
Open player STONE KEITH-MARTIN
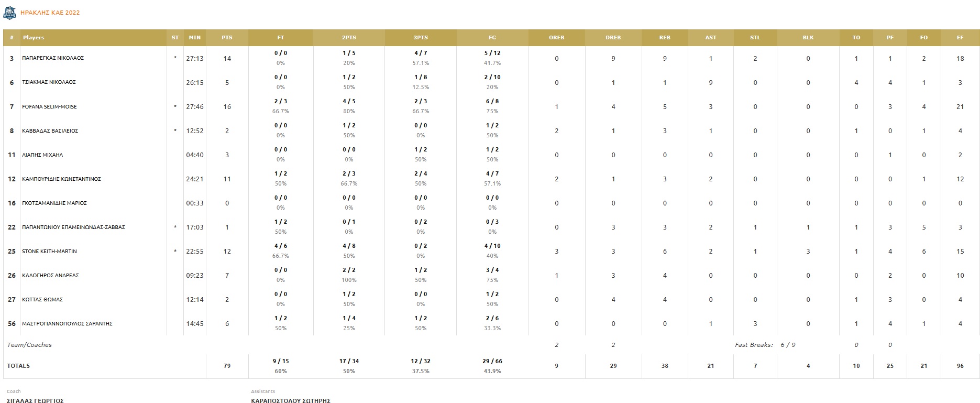[49, 252]
